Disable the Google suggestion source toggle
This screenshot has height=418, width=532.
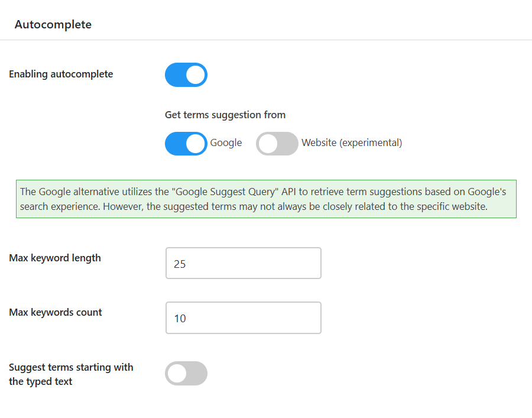tap(186, 144)
